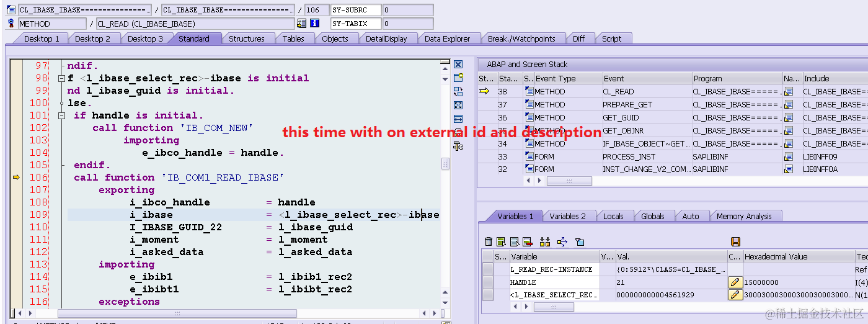Screen dimensions: 868x324
Task: Click the maximize horizontally icon beside editor
Action: [x=458, y=119]
